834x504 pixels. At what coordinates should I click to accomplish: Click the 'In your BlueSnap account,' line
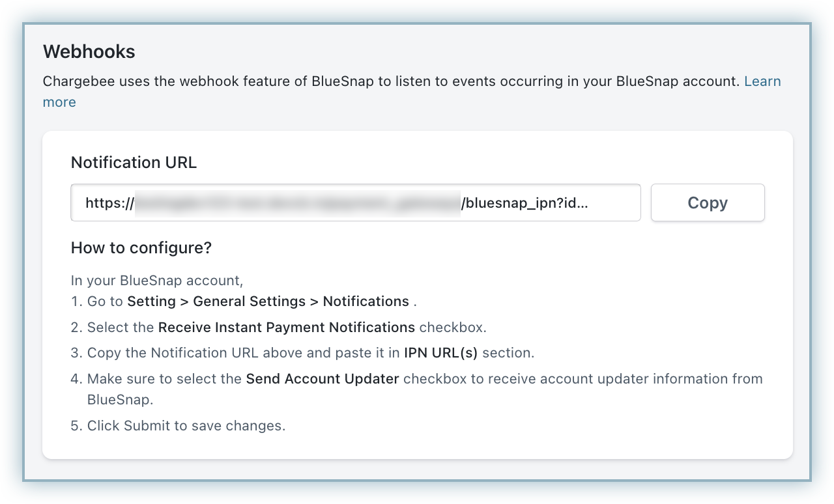(x=156, y=281)
